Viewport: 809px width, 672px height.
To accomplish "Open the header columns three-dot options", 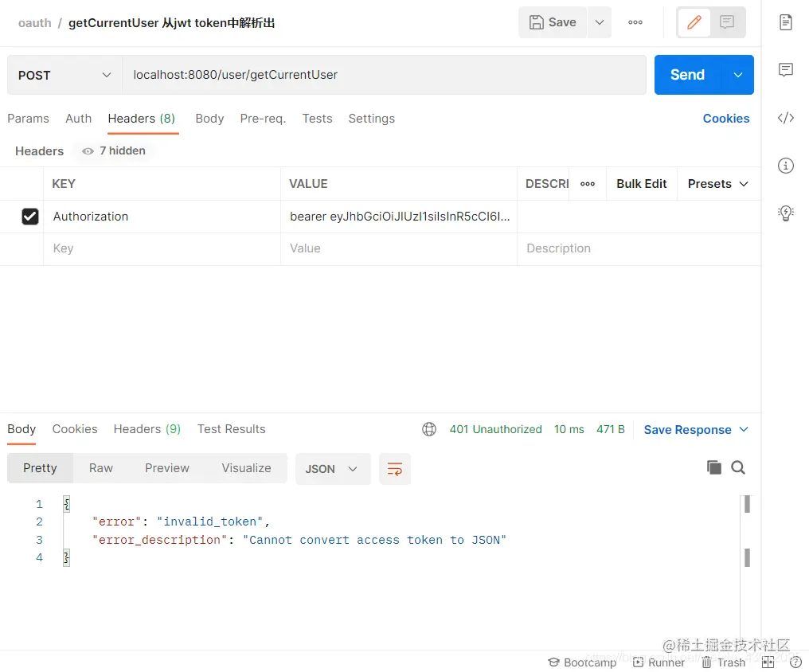I will [588, 184].
